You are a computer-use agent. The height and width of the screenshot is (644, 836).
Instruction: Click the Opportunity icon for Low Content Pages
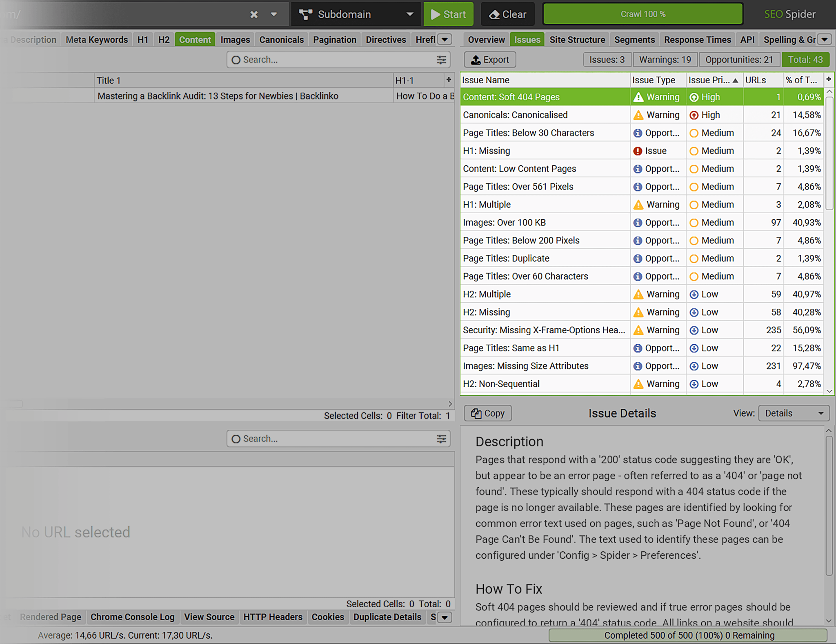(x=638, y=169)
